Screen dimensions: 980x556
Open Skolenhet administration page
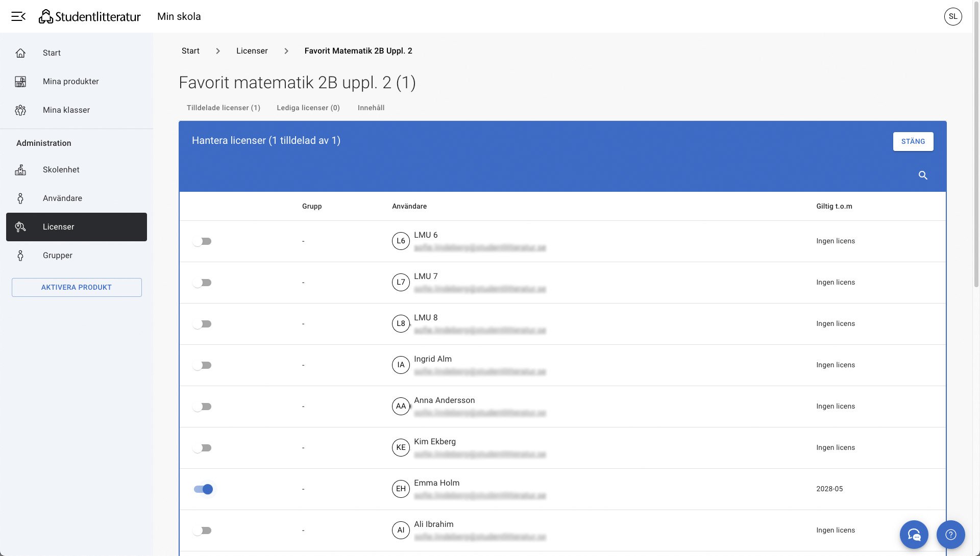point(61,170)
